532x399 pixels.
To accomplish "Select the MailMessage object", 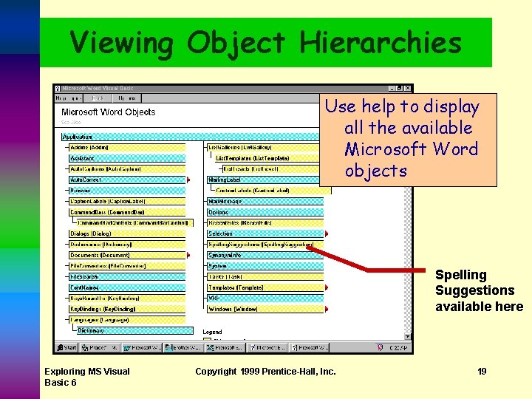I will [265, 201].
